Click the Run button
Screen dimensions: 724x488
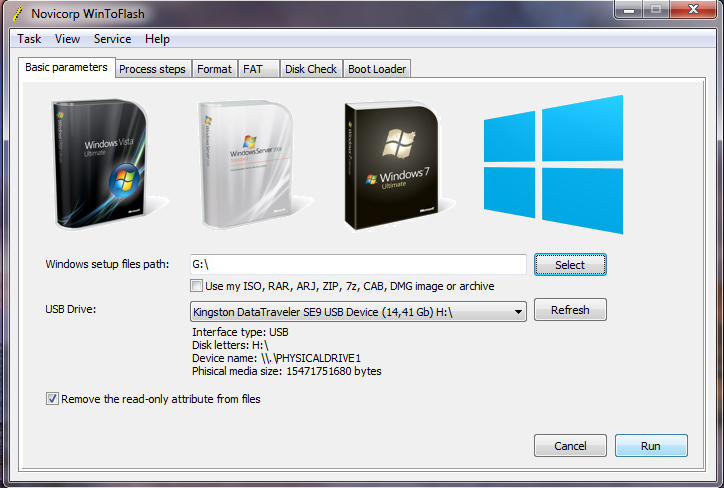[651, 446]
